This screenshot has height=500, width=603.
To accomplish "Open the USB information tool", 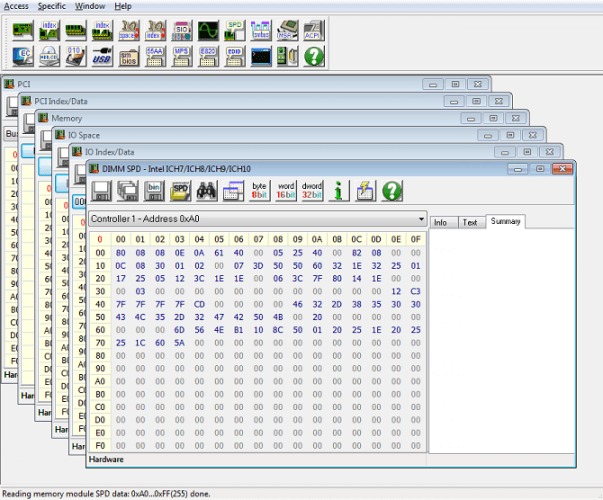I will [103, 56].
